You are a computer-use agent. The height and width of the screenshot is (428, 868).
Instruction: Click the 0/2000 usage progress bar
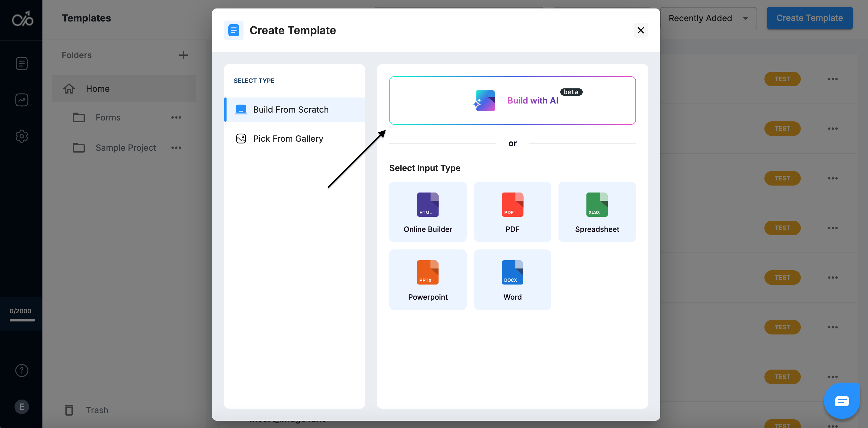22,320
